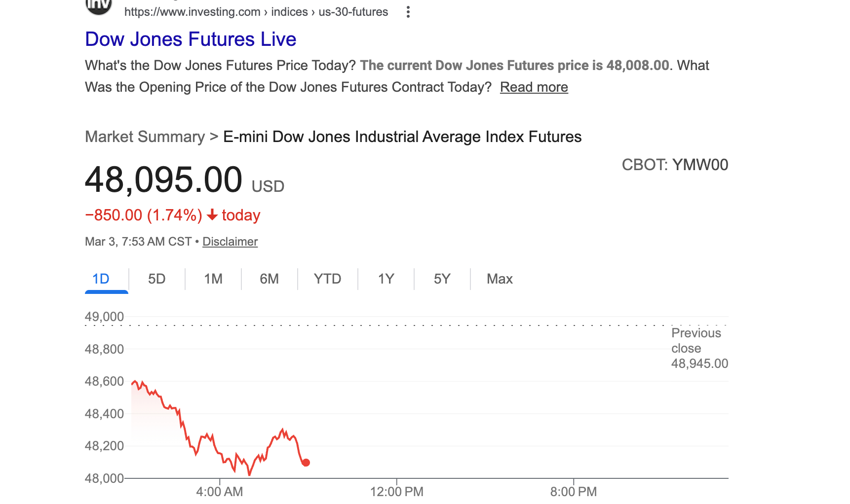Switch to the 1Y chart range

point(386,279)
